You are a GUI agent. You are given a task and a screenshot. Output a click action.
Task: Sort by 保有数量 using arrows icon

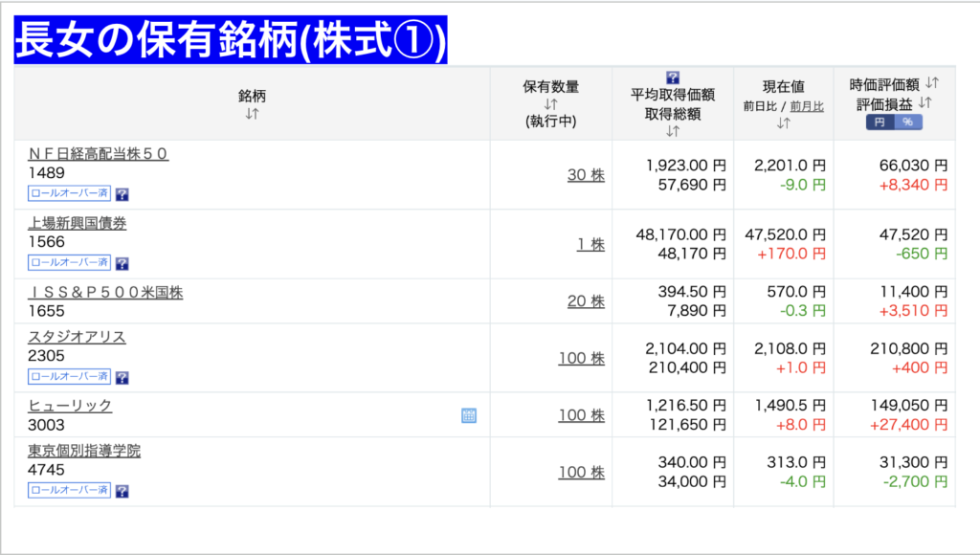[550, 104]
